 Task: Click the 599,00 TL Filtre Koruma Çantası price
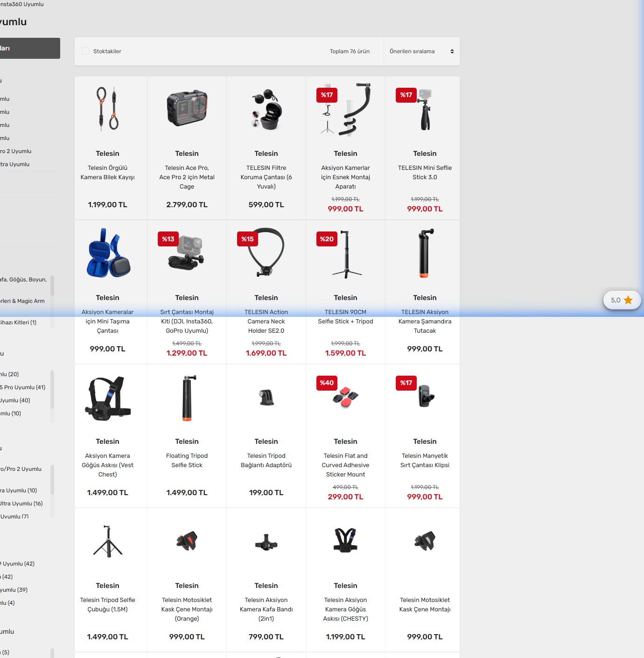[266, 205]
